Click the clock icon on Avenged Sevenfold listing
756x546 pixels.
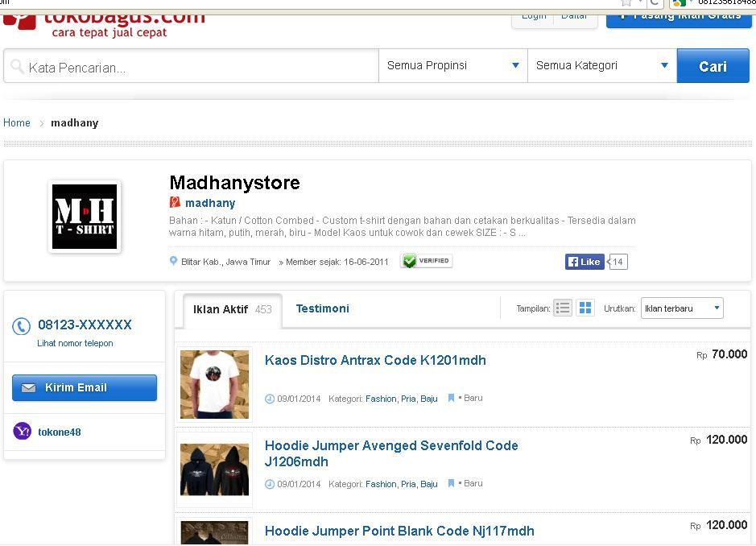[x=270, y=484]
